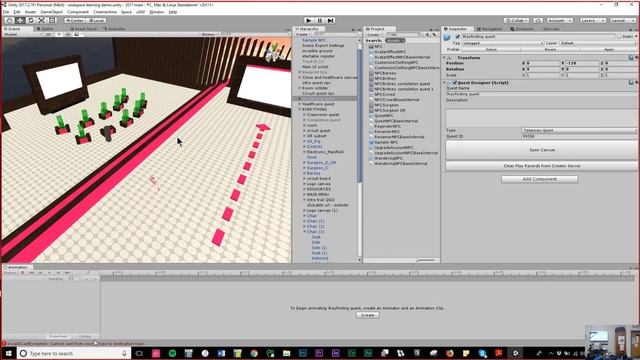
Task: Toggle the 2D scene view button
Action: click(48, 35)
